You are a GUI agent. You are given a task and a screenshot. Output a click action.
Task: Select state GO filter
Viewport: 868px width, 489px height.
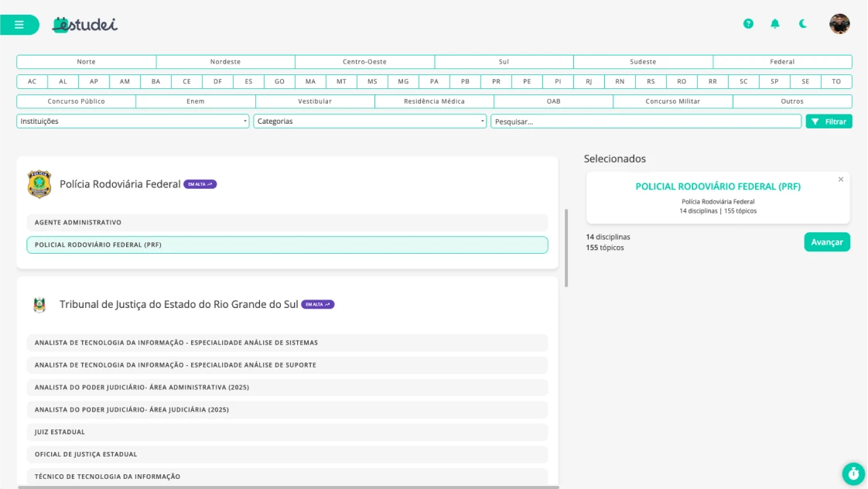tap(279, 81)
